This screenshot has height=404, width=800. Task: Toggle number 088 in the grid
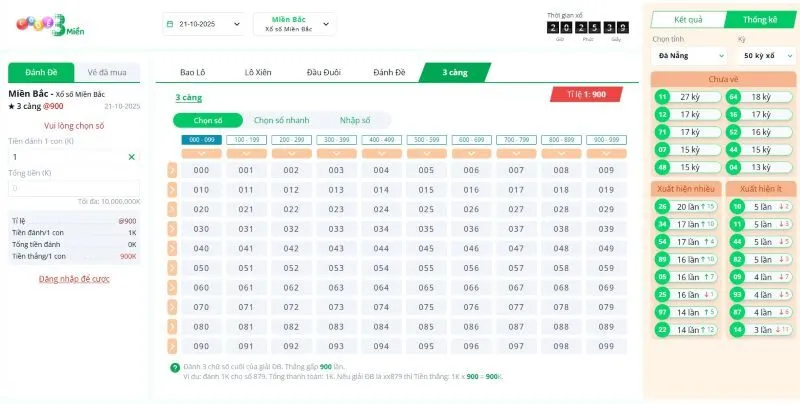(x=561, y=326)
